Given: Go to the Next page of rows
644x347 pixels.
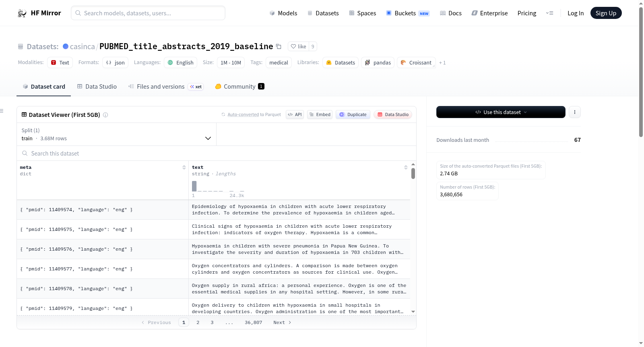Looking at the screenshot, I should coord(282,322).
